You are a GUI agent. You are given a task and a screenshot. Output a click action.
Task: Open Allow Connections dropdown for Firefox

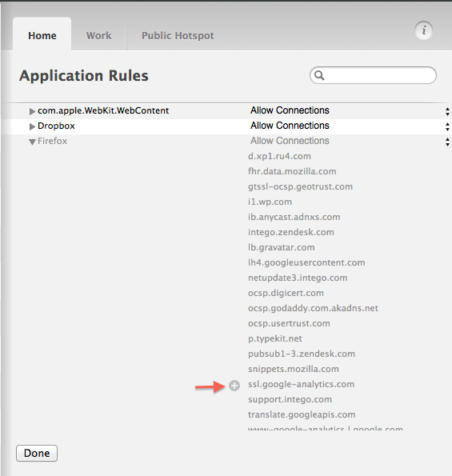447,142
